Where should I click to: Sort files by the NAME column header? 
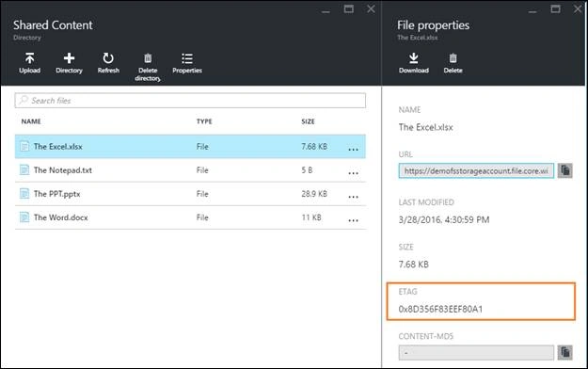pyautogui.click(x=31, y=121)
